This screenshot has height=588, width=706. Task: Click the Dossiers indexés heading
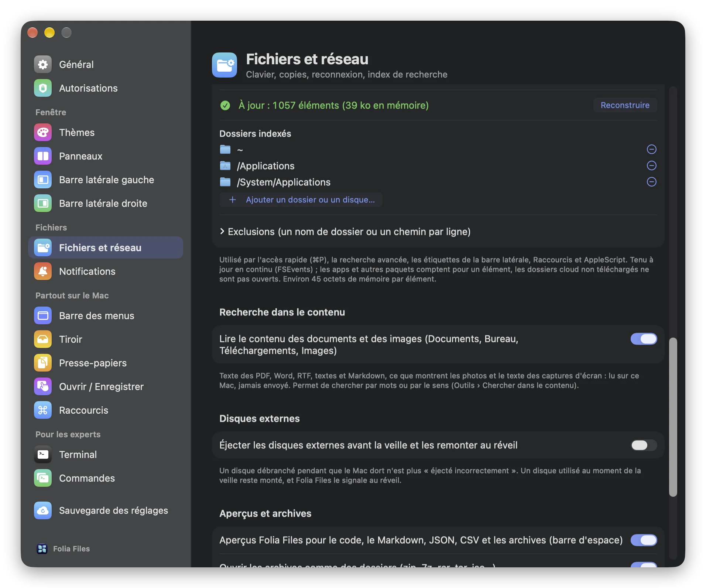[x=255, y=134]
